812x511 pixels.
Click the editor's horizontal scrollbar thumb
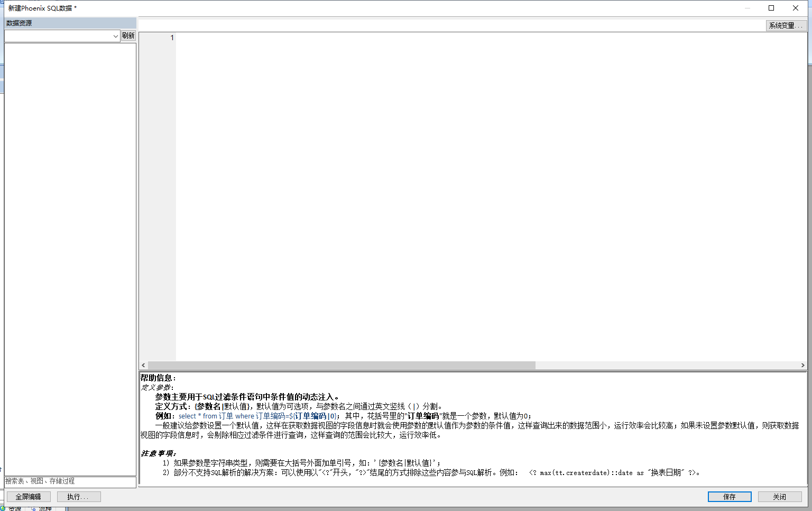(x=341, y=366)
